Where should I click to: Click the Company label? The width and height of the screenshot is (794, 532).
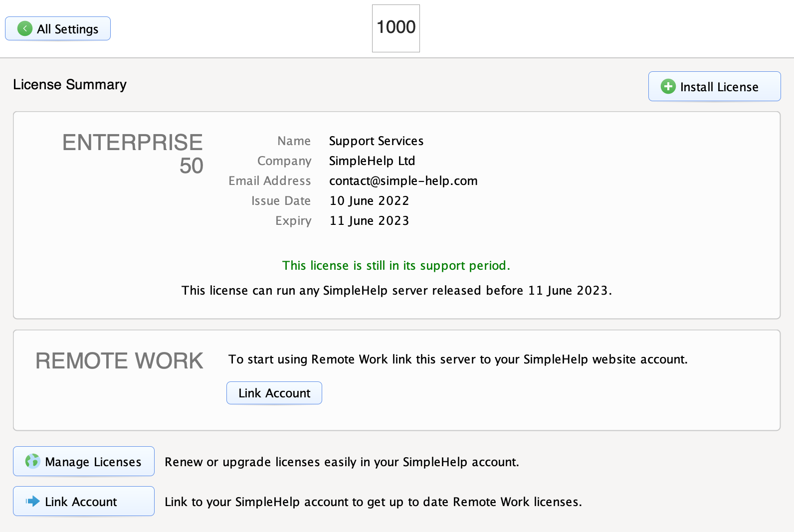[284, 161]
